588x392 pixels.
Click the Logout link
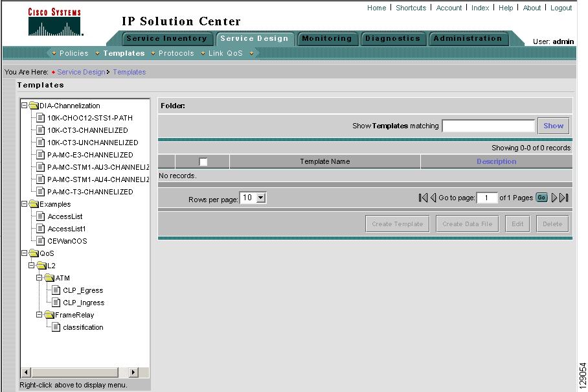(561, 8)
